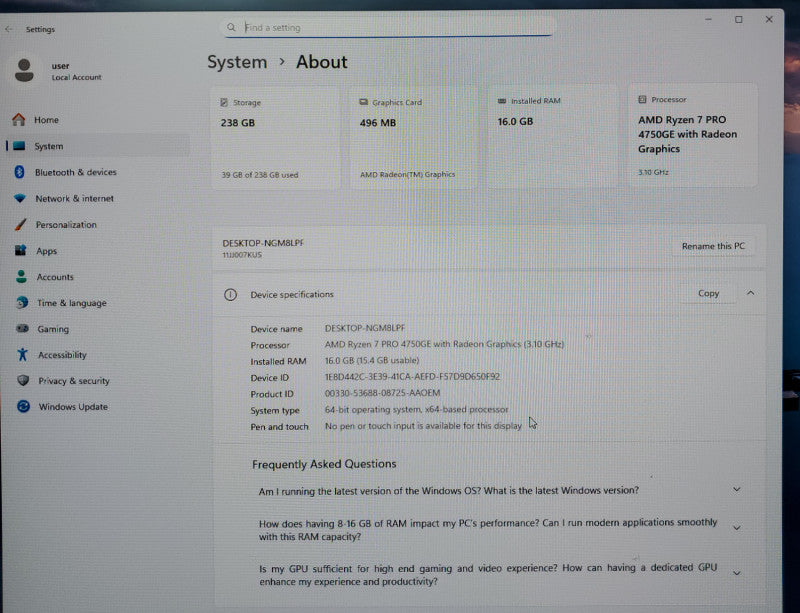This screenshot has height=613, width=800.
Task: Select System in the sidebar
Action: [97, 146]
